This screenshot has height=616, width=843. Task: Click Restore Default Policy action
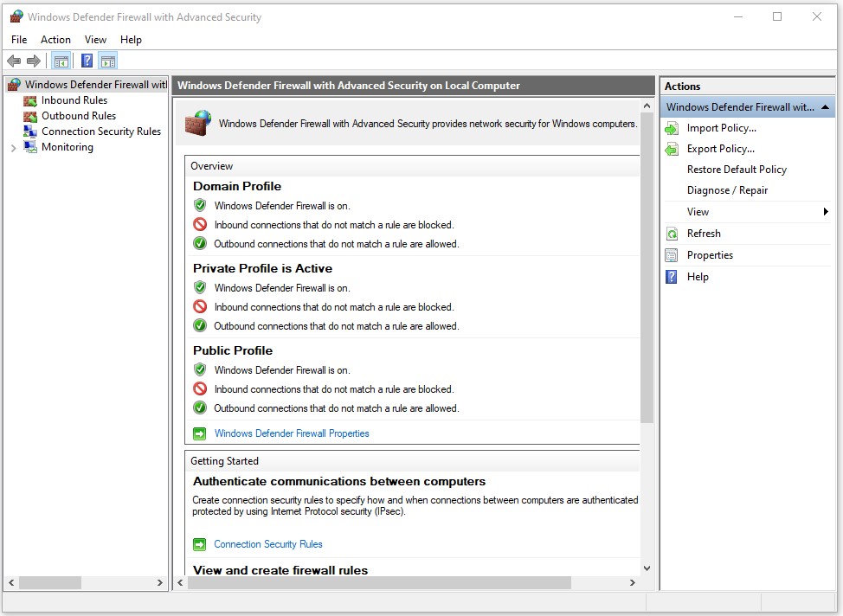[737, 170]
